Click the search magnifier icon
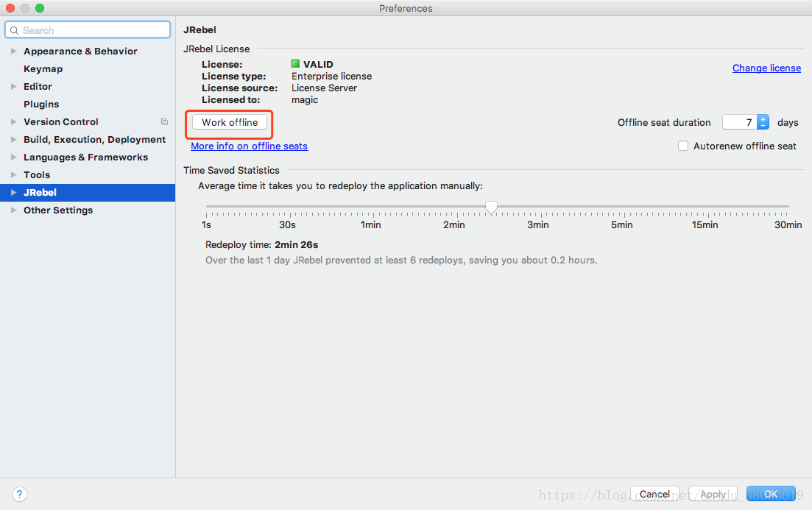This screenshot has height=510, width=812. pos(15,31)
